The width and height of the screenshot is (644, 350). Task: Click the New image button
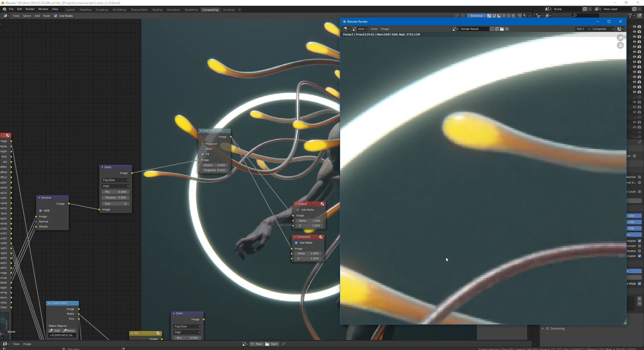coord(257,344)
